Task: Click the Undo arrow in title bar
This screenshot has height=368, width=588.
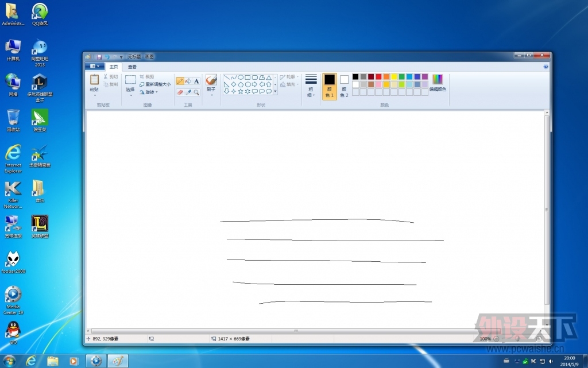Action: 107,57
